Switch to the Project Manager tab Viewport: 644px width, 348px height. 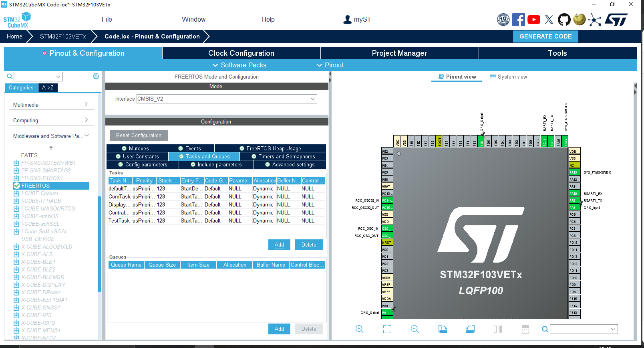[399, 53]
